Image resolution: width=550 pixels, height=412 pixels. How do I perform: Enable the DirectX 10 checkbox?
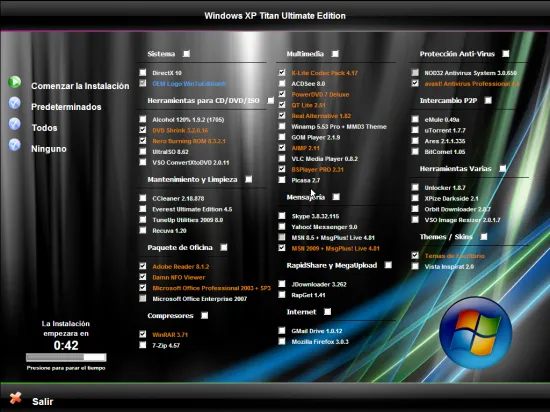(x=143, y=73)
